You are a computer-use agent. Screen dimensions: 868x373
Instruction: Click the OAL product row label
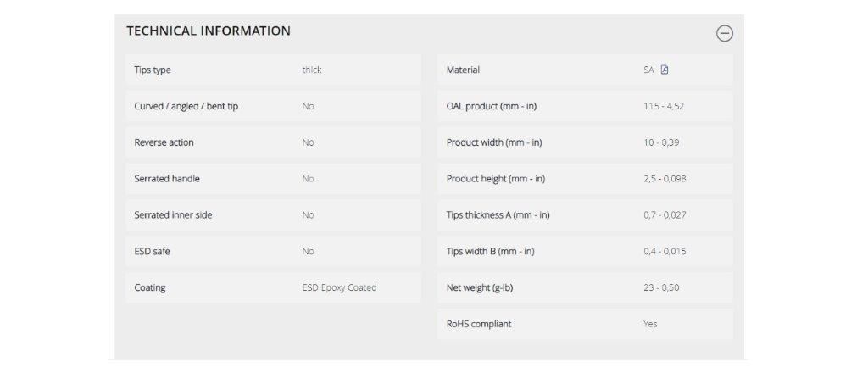[491, 106]
